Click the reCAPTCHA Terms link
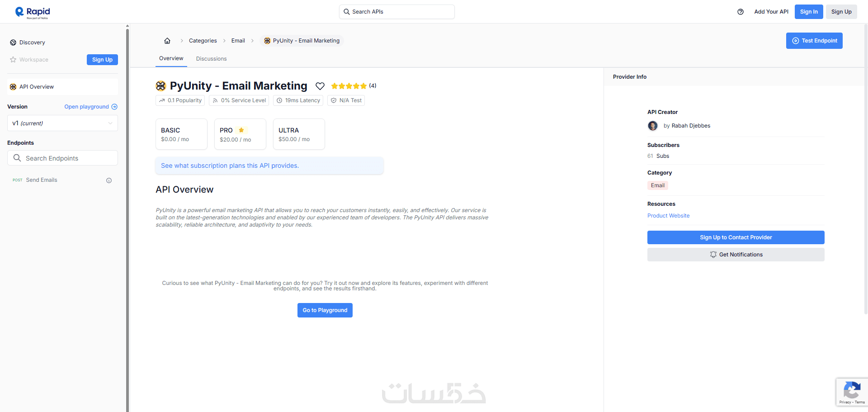868x412 pixels. [x=860, y=402]
